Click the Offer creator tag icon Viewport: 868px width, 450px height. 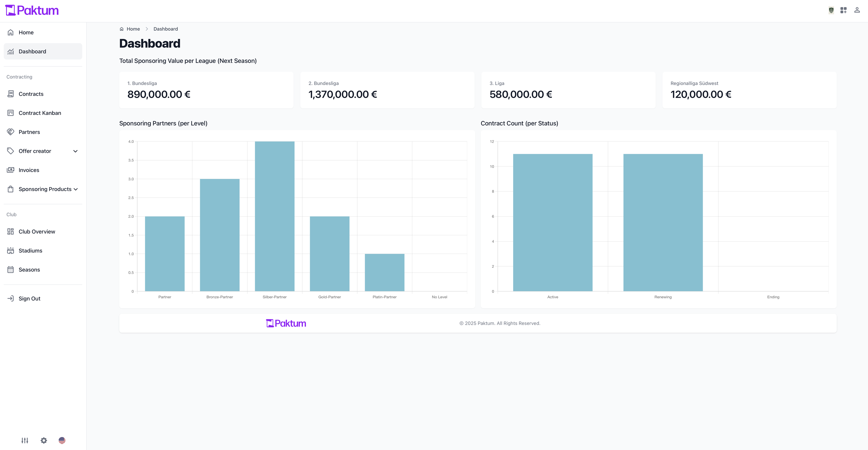(x=11, y=151)
